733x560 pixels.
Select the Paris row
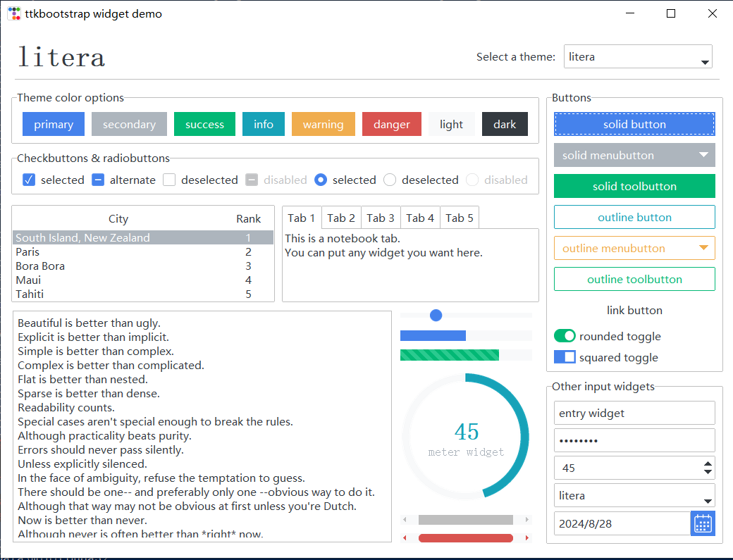point(143,251)
